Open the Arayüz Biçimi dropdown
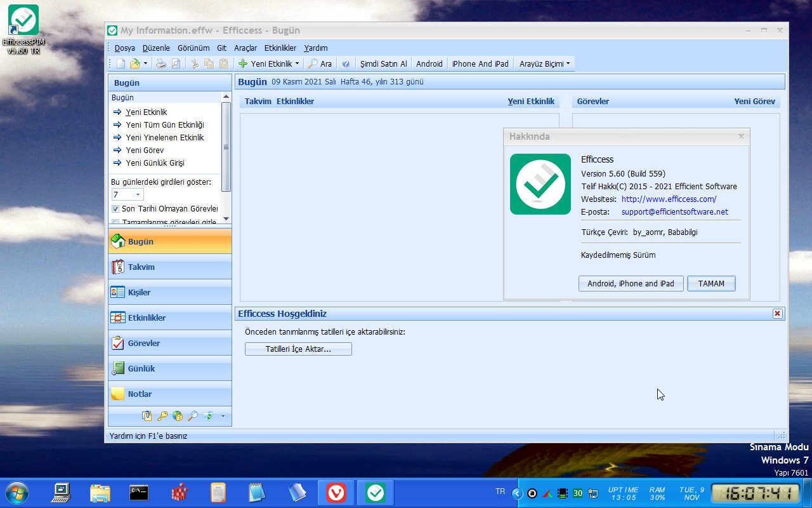Image resolution: width=812 pixels, height=508 pixels. tap(544, 63)
